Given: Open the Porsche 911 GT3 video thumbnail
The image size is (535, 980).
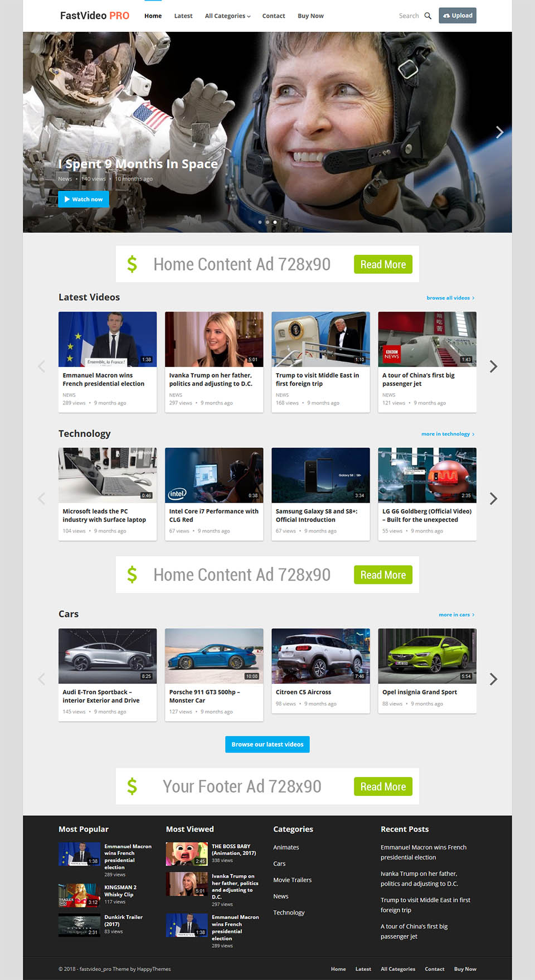Looking at the screenshot, I should click(x=214, y=655).
